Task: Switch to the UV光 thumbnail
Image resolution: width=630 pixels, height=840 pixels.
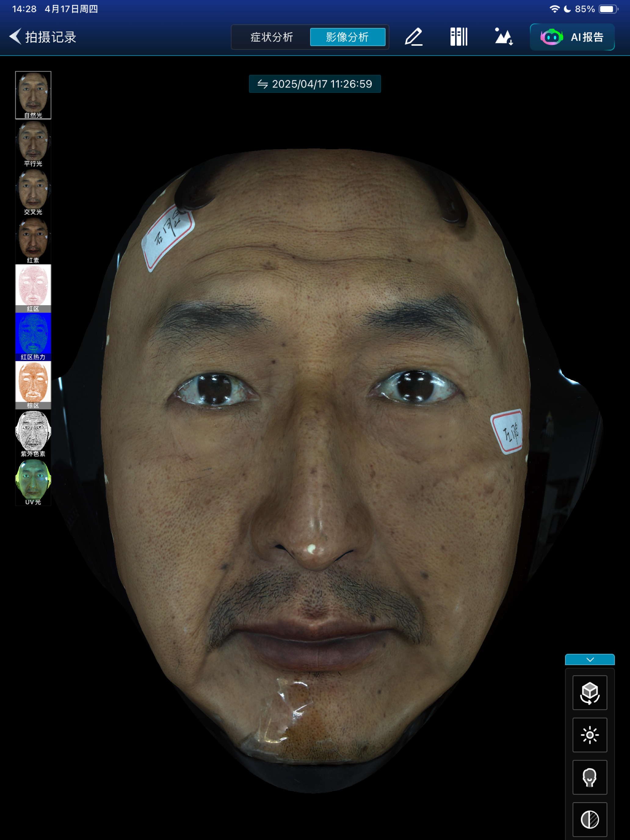Action: click(x=33, y=482)
